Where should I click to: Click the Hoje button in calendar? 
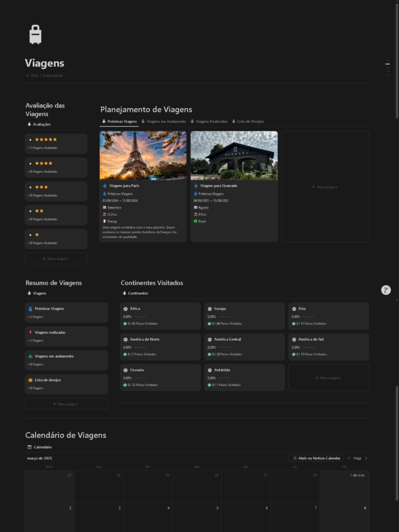coord(357,458)
